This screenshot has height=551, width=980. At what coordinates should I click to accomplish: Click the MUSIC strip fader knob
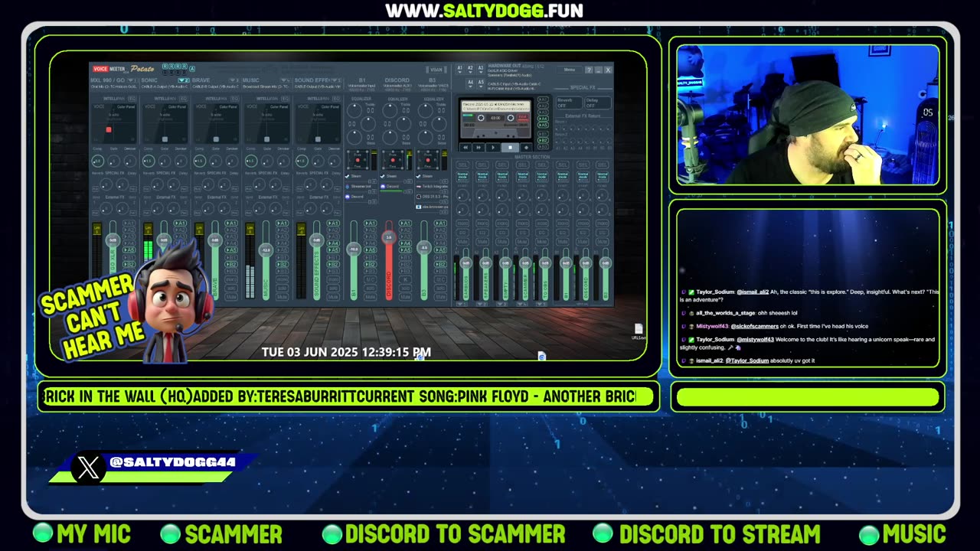[266, 250]
